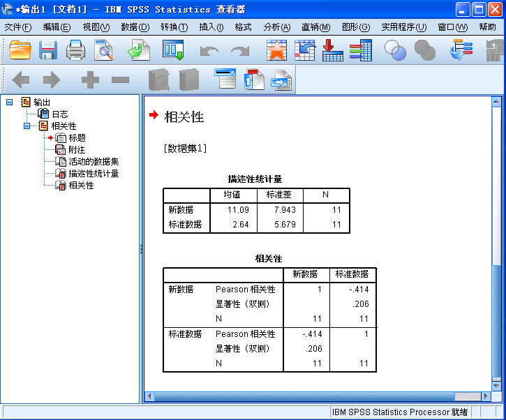Open the 图形(G) menu

[356, 27]
